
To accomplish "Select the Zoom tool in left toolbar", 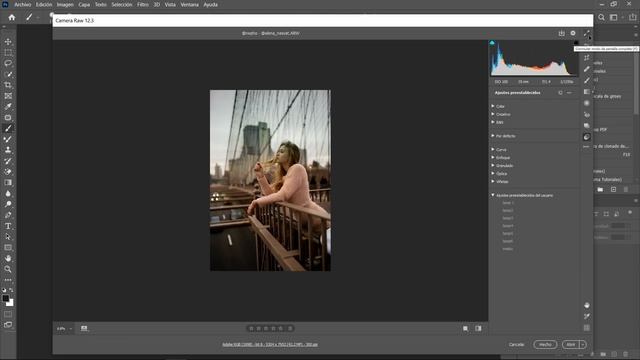I will coord(8,269).
